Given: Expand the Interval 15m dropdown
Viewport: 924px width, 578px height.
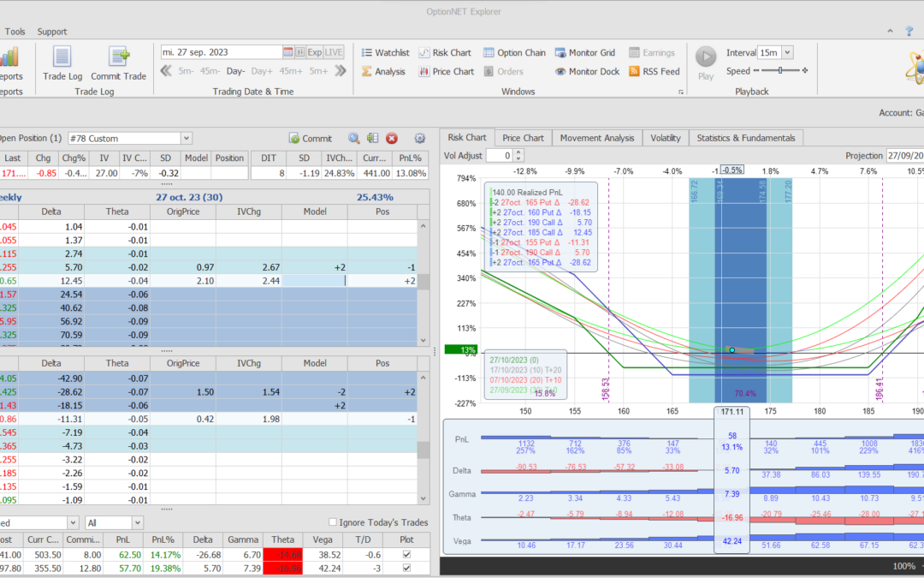Looking at the screenshot, I should click(787, 53).
